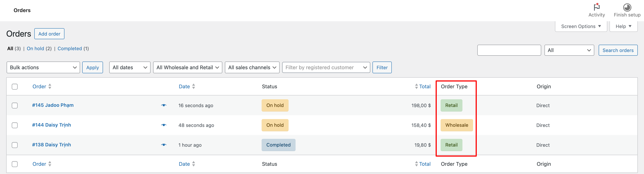644x174 pixels.
Task: Open the Bulk actions dropdown
Action: click(43, 68)
